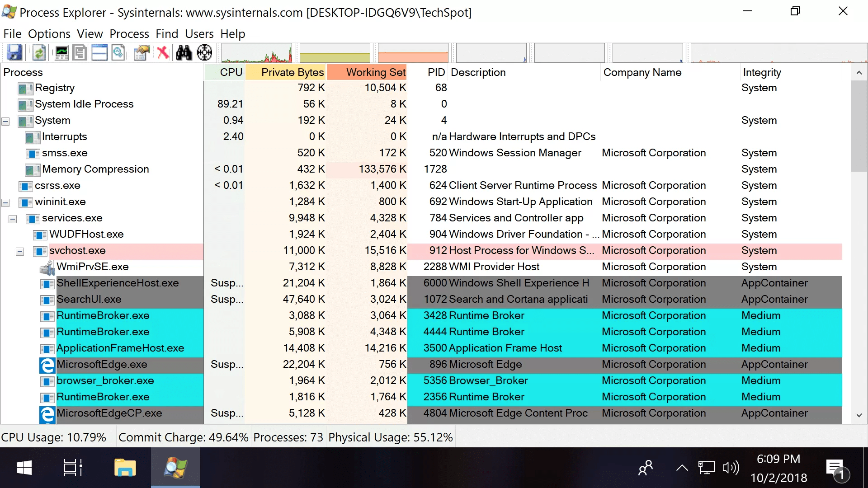Open the Windows Start button
The height and width of the screenshot is (488, 868).
[x=24, y=468]
